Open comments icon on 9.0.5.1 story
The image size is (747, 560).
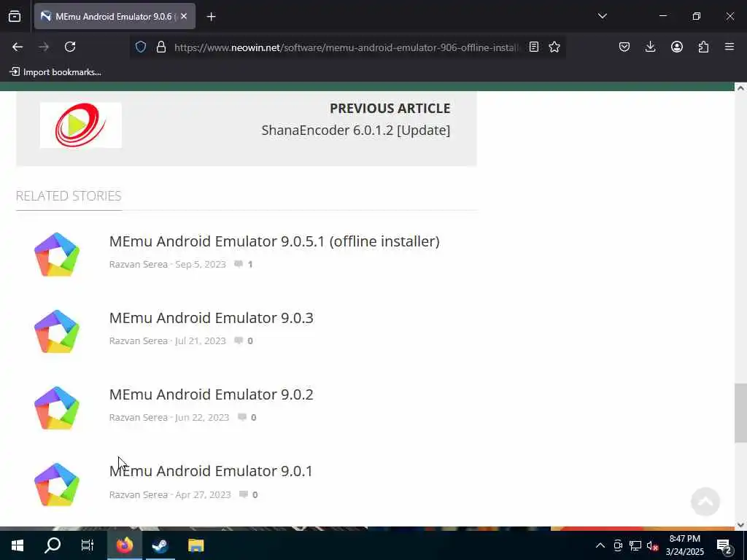239,264
